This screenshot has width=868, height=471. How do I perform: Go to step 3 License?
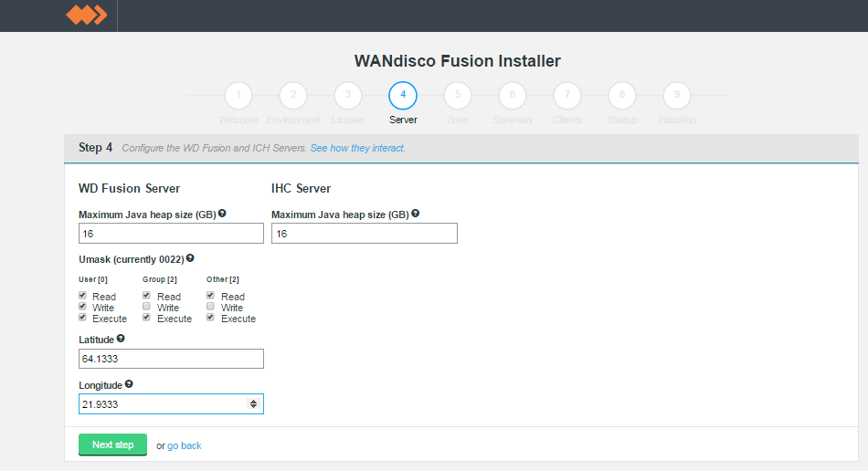pos(347,95)
